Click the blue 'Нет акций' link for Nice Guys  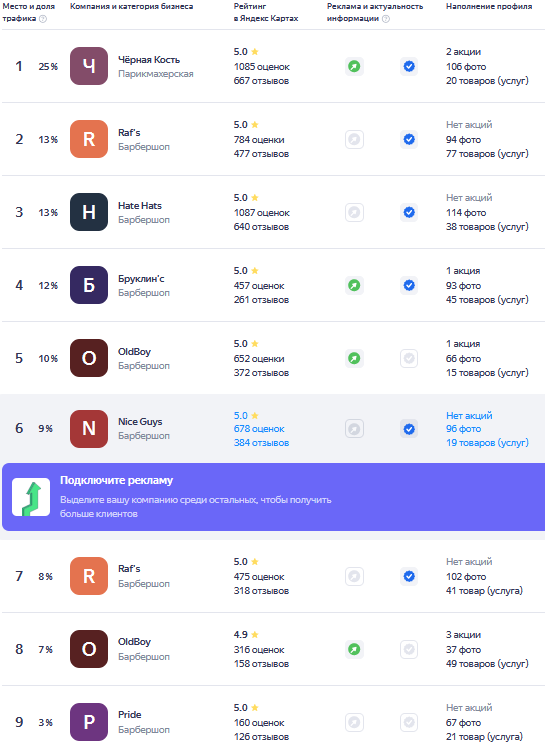coord(469,415)
